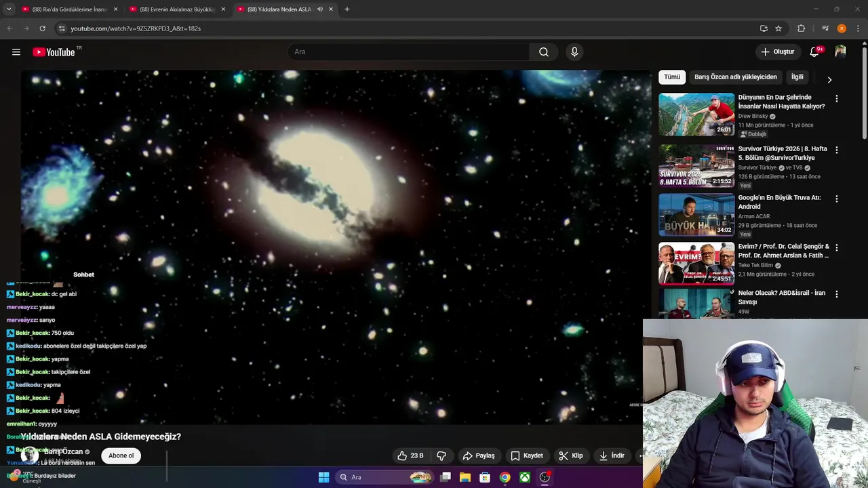
Task: Open Chrome three-dot menu
Action: point(859,28)
